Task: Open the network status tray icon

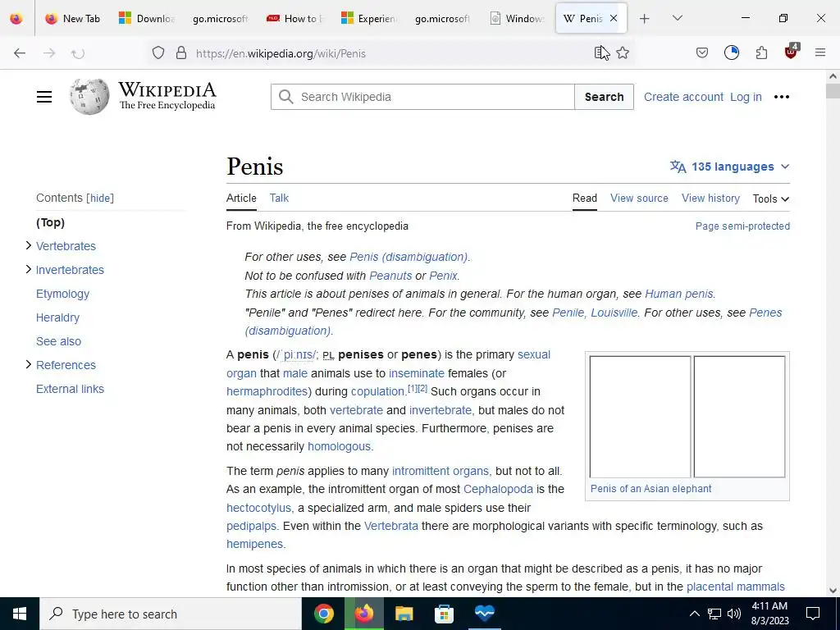Action: [x=714, y=614]
